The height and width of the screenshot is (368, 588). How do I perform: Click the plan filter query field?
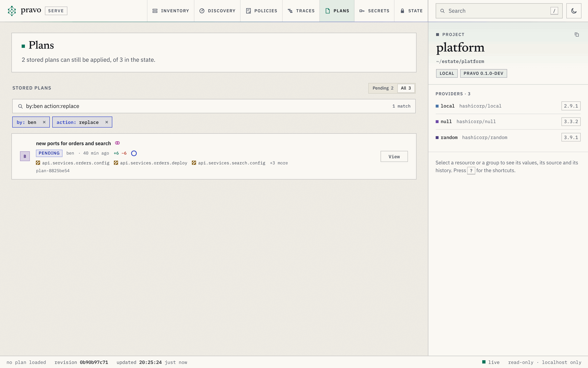pyautogui.click(x=214, y=106)
